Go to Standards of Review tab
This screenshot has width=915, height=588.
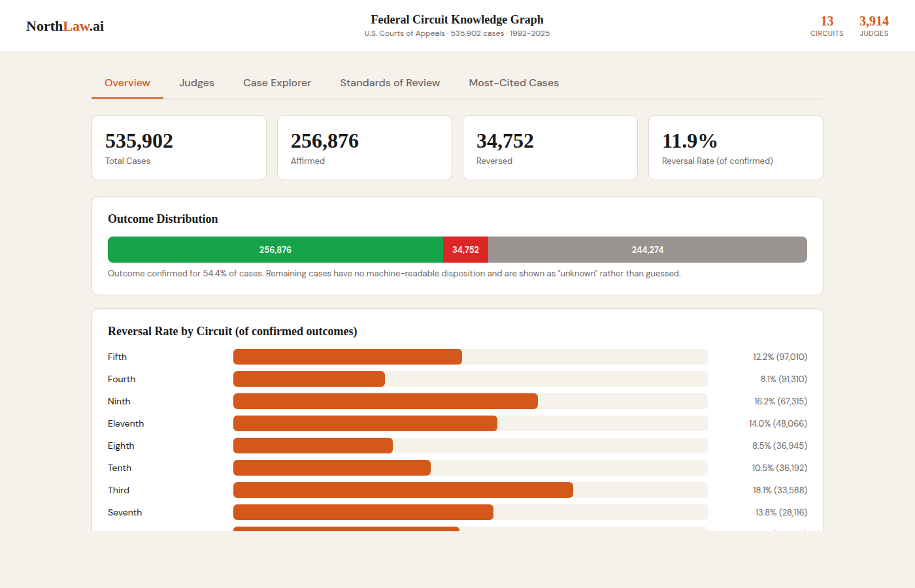390,83
